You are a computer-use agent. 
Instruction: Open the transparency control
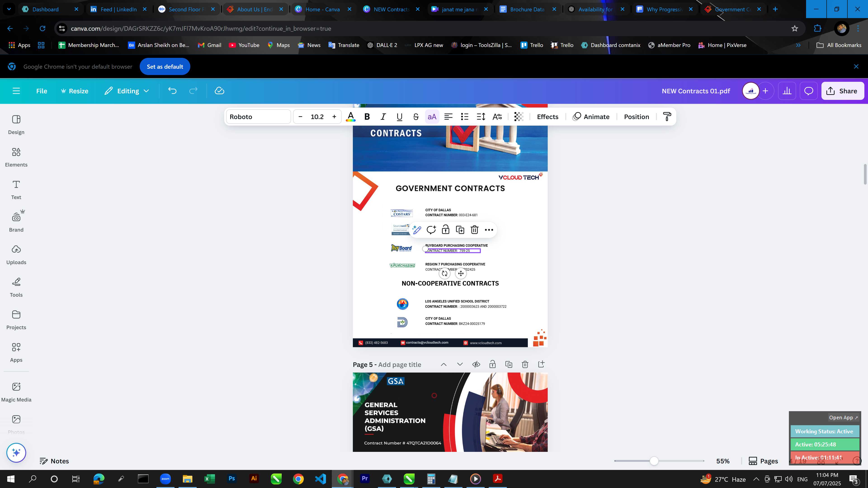point(519,117)
